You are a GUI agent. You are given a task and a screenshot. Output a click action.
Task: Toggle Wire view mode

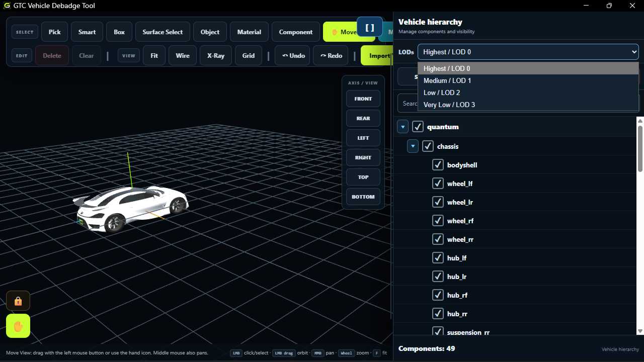click(x=183, y=55)
